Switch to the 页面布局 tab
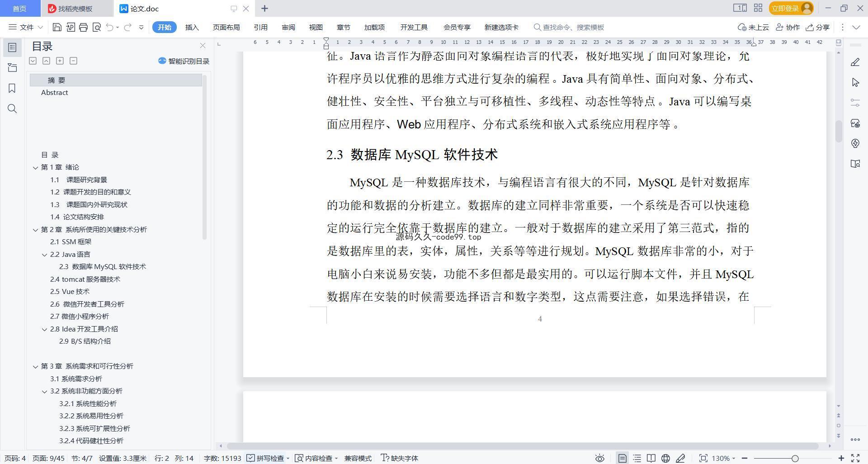Viewport: 868px width, 464px height. point(226,27)
